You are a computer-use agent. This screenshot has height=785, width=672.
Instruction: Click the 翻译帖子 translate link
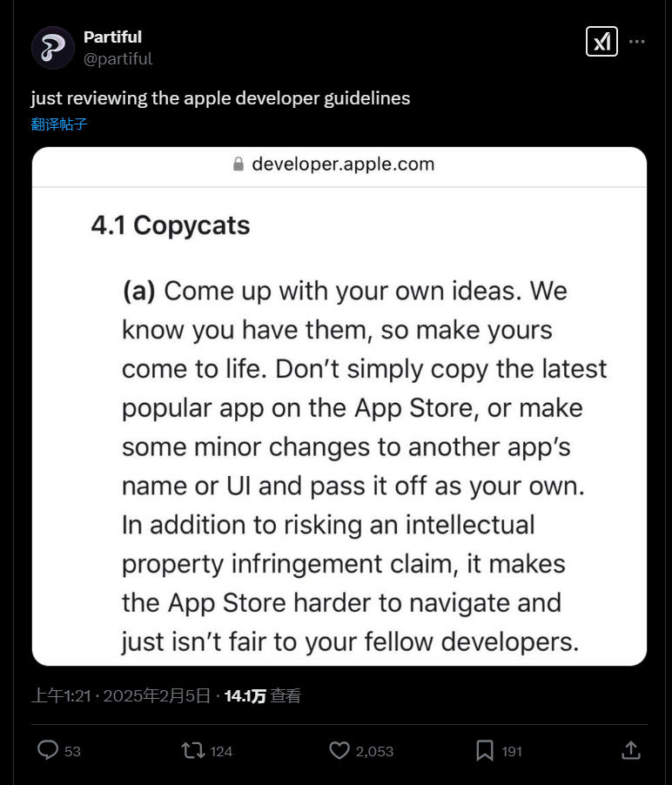coord(59,124)
